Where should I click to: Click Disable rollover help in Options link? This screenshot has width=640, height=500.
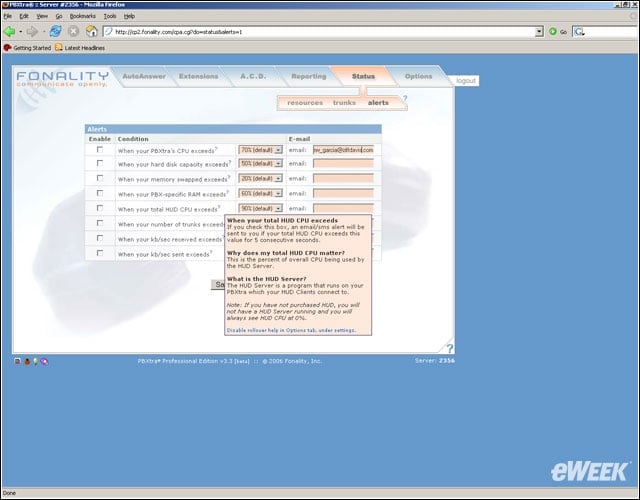[291, 330]
